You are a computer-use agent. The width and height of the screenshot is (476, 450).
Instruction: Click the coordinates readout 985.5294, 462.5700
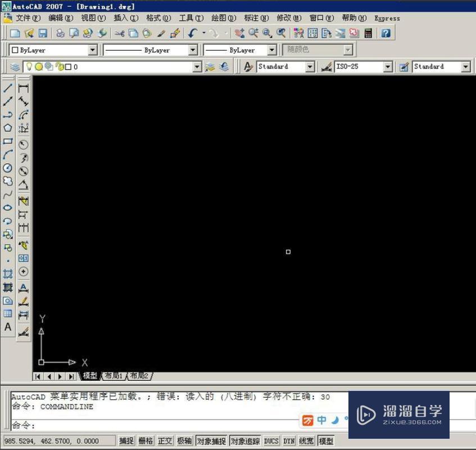[x=60, y=440]
